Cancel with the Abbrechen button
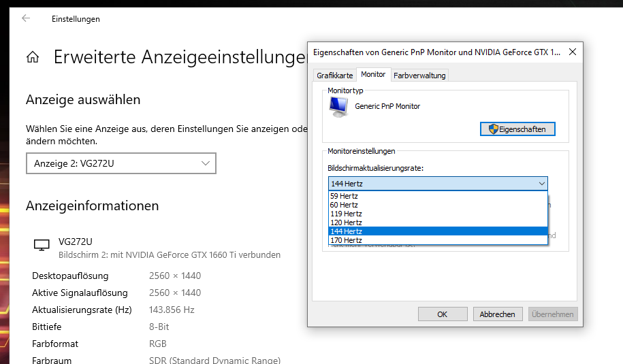623x364 pixels. [x=498, y=314]
